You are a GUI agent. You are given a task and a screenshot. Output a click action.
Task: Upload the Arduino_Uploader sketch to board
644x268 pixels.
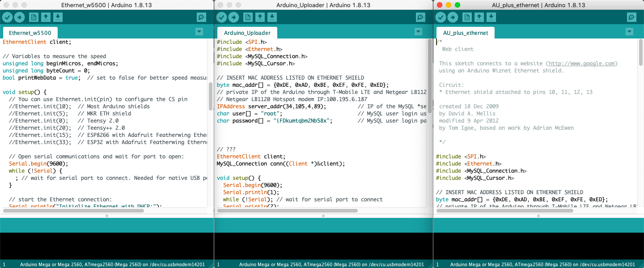click(x=234, y=17)
